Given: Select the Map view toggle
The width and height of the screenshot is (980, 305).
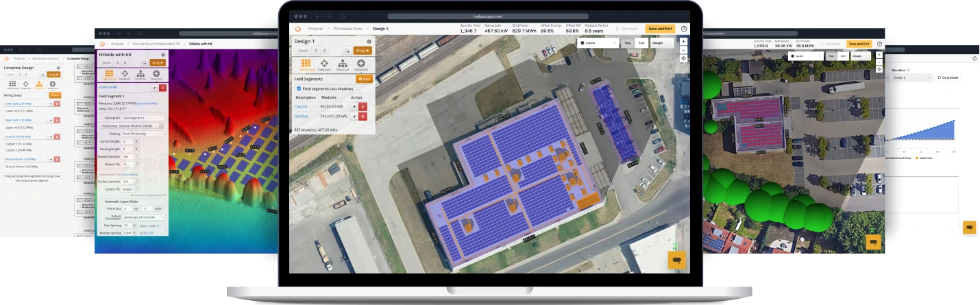Looking at the screenshot, I should [627, 42].
